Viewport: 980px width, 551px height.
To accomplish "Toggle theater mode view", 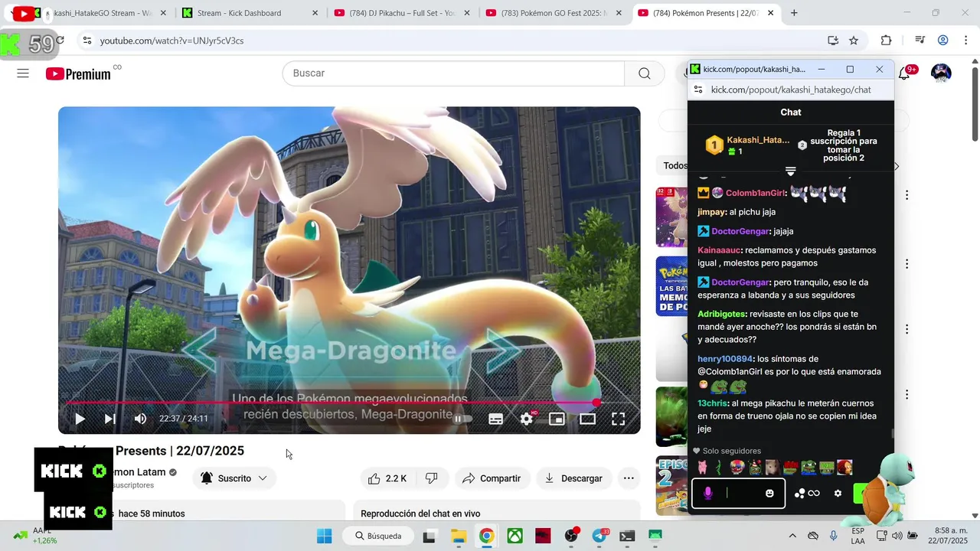I will (x=587, y=419).
